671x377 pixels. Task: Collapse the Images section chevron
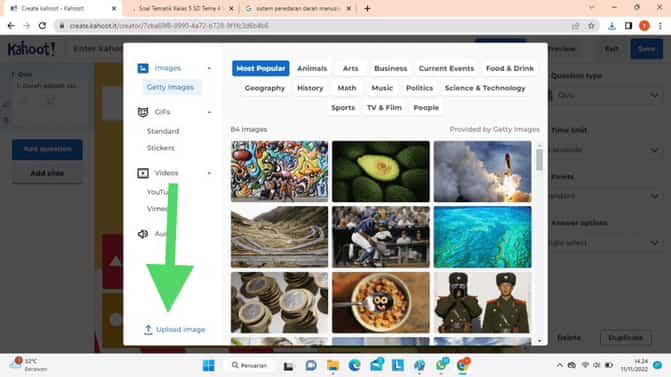[209, 68]
